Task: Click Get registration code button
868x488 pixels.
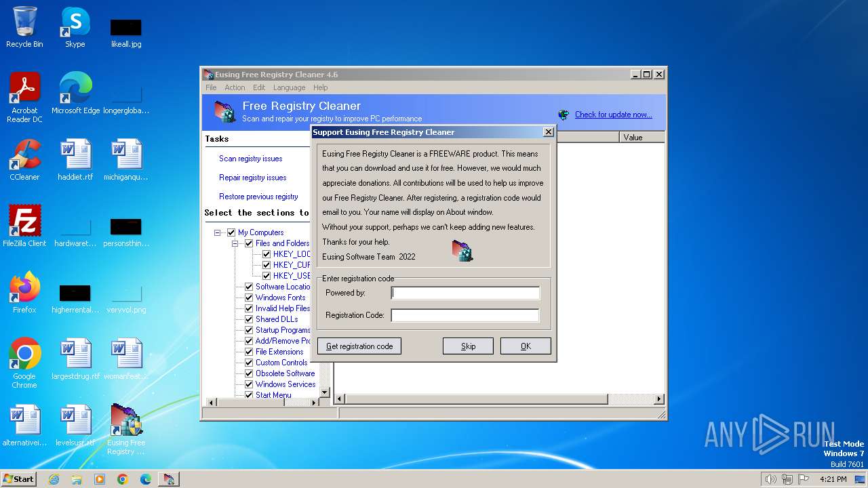Action: [359, 346]
